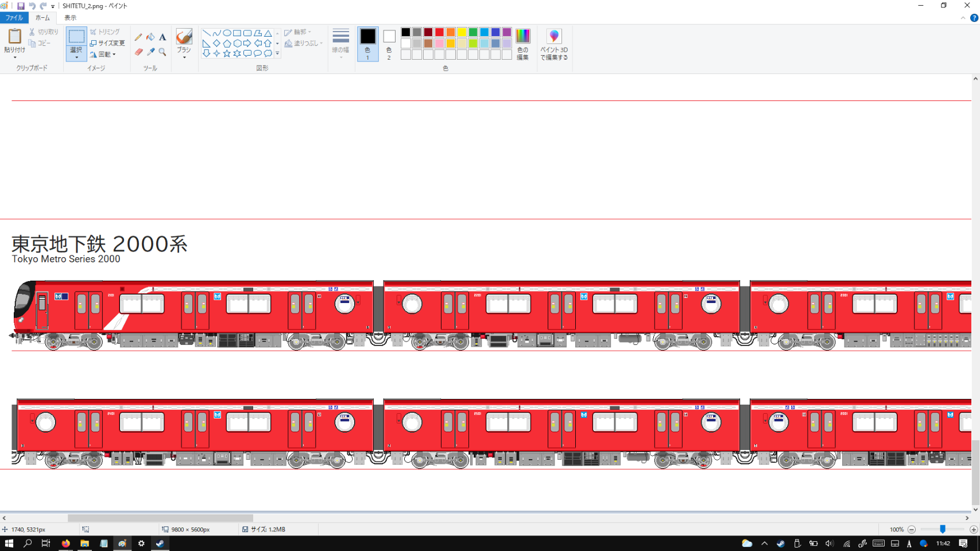Click the Save icon in the title bar
This screenshot has height=551, width=980.
pos(21,6)
